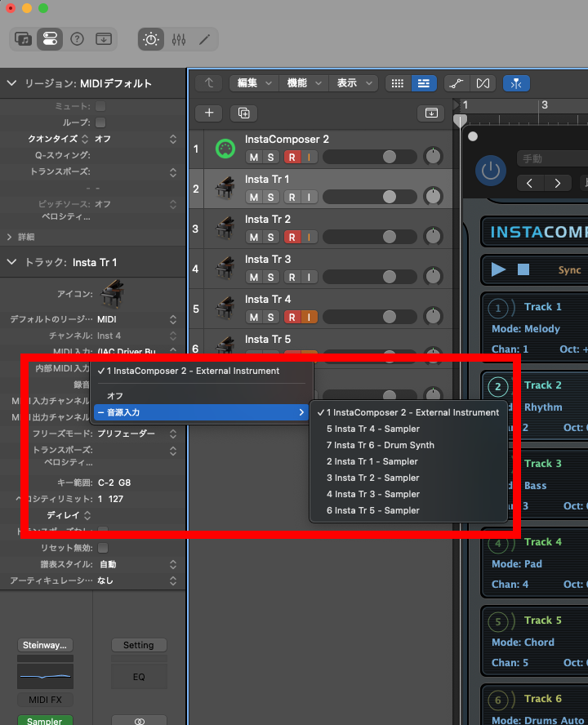Click the green Sampler instrument button
This screenshot has width=588, height=725.
coord(45,720)
